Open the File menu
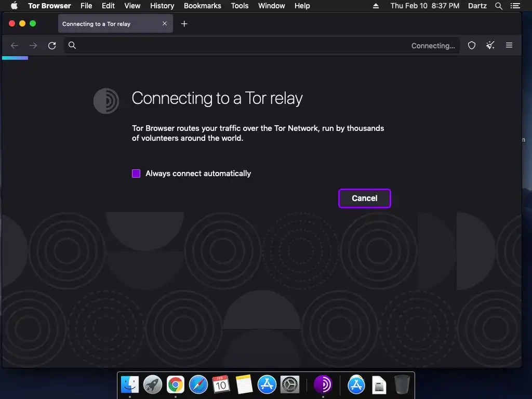This screenshot has width=532, height=399. click(86, 6)
